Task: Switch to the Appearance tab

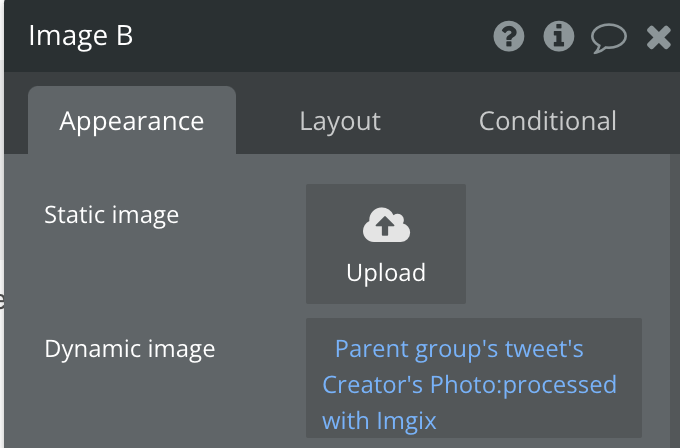Action: click(132, 121)
